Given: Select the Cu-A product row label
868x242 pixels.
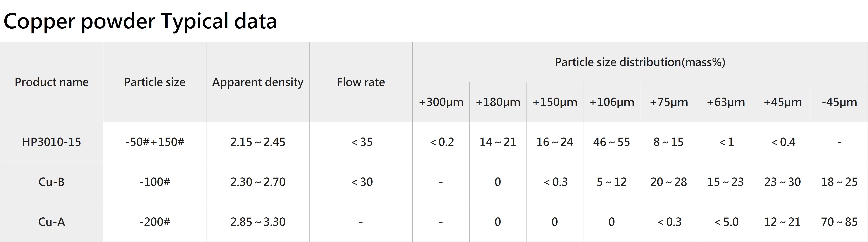Looking at the screenshot, I should pos(51,222).
